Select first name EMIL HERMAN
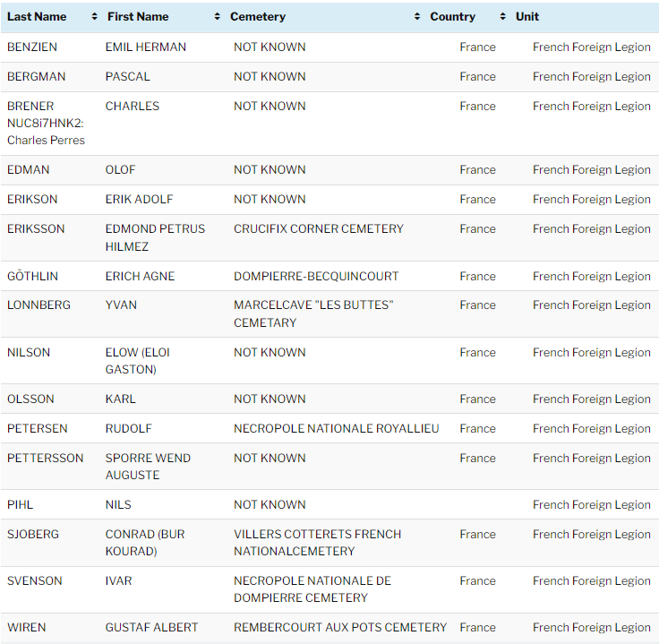The height and width of the screenshot is (644, 659). click(145, 47)
